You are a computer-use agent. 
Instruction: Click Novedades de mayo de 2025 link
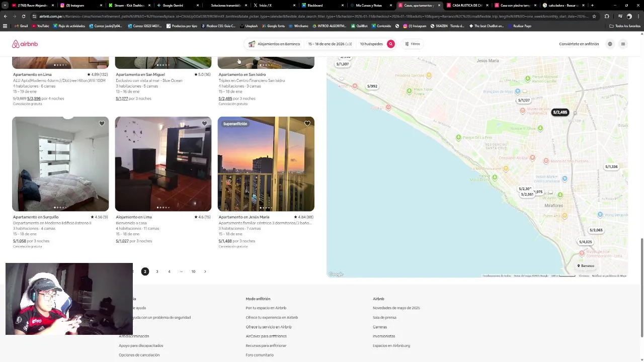tap(396, 308)
